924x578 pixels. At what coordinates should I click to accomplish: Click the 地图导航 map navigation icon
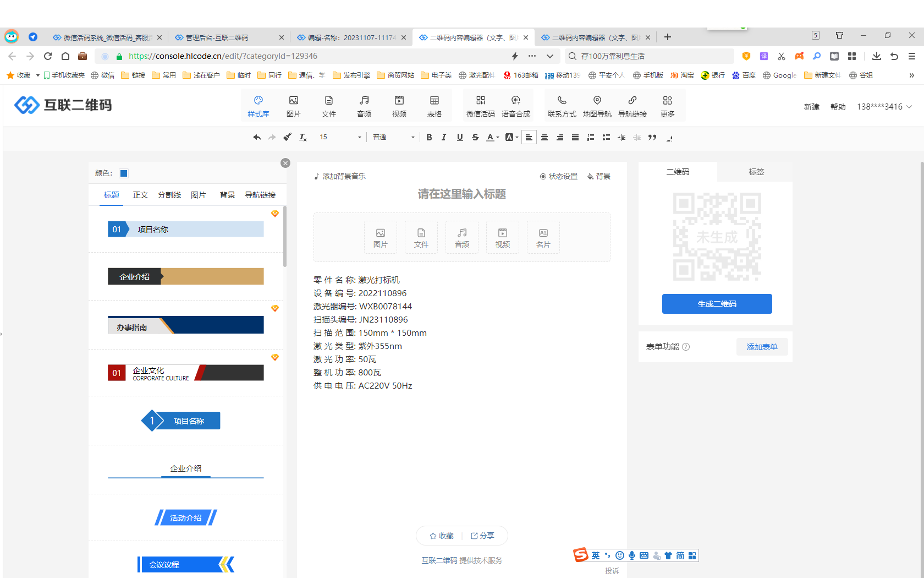(x=597, y=106)
